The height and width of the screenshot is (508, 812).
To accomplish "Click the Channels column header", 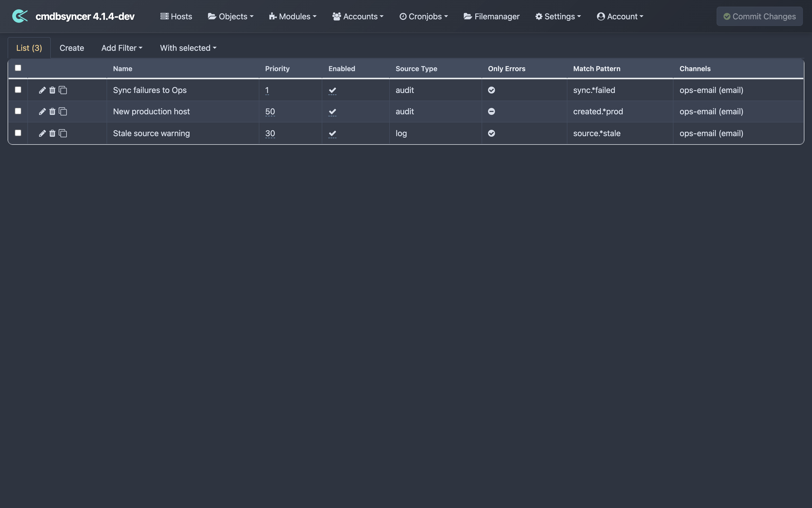I will pyautogui.click(x=695, y=69).
